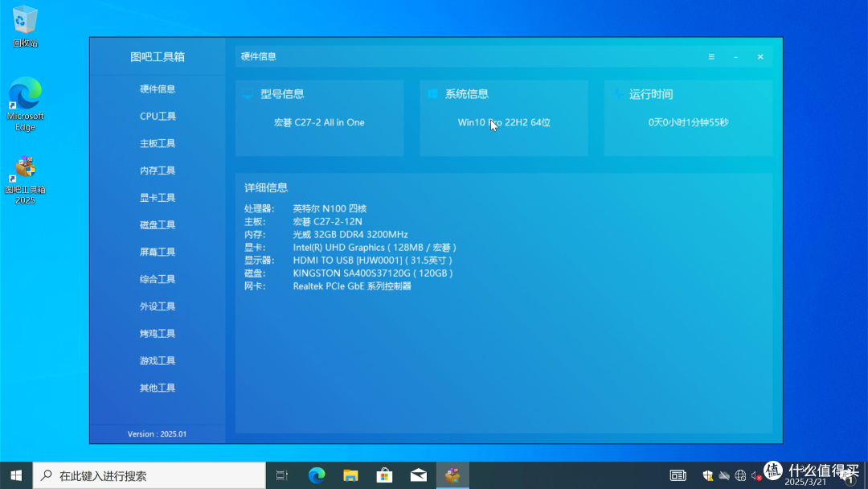Click Realtek PCIe GbE network card text

(352, 286)
